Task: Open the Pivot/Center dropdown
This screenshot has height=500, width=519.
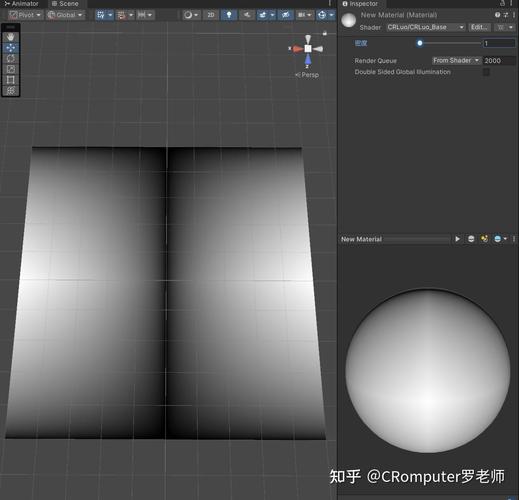Action: (x=25, y=15)
